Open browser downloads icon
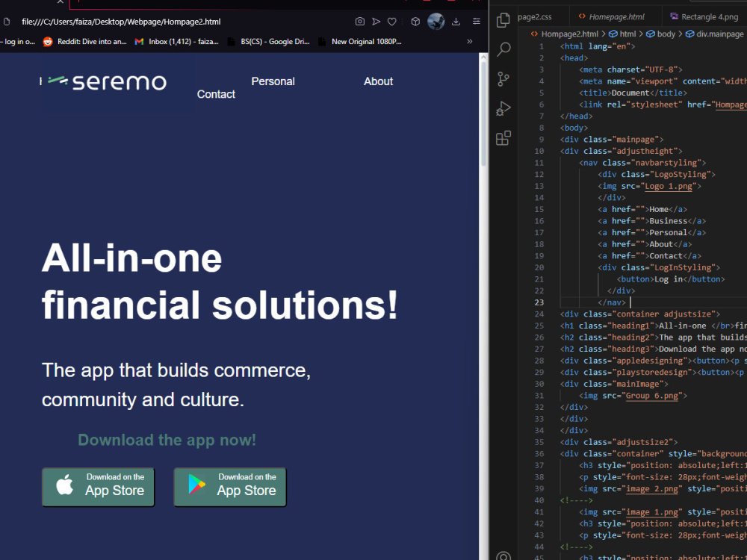747x560 pixels. click(x=456, y=22)
